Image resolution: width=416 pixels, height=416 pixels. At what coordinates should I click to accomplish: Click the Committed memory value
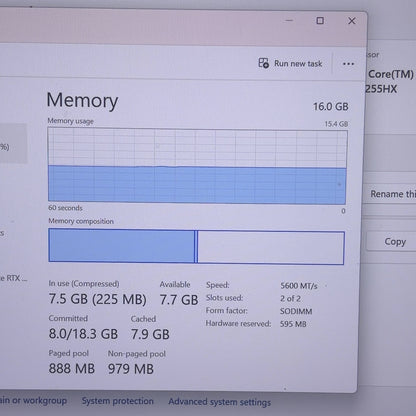(x=83, y=334)
